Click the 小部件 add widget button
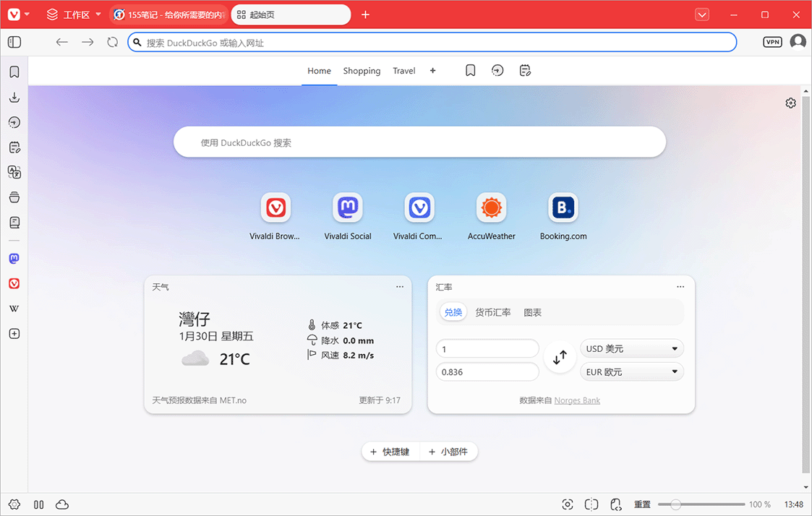This screenshot has width=812, height=516. tap(449, 452)
